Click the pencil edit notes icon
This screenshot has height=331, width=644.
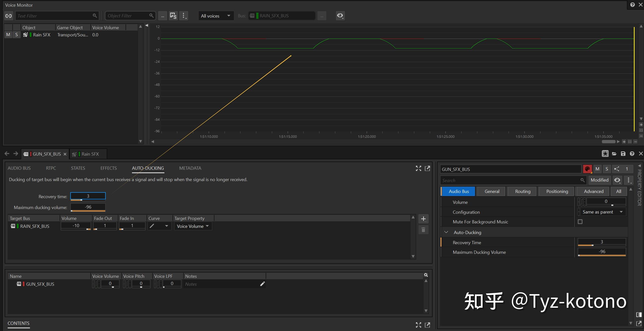(262, 284)
